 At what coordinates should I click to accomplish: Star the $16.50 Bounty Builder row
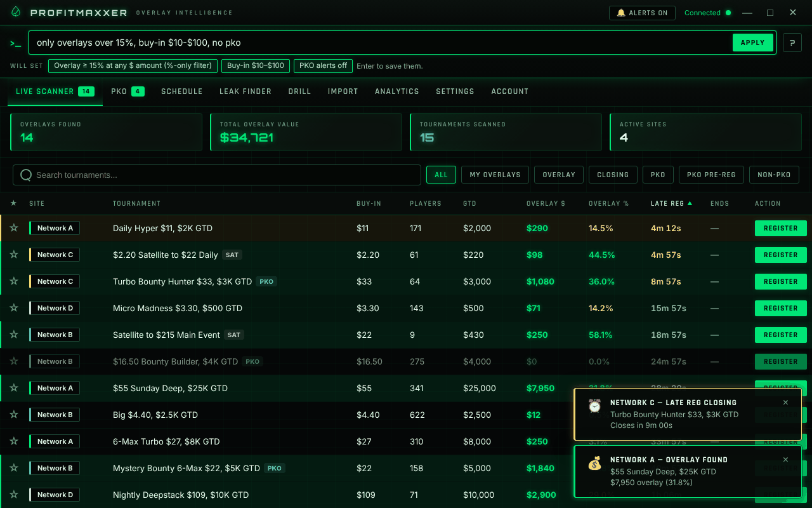pyautogui.click(x=14, y=361)
